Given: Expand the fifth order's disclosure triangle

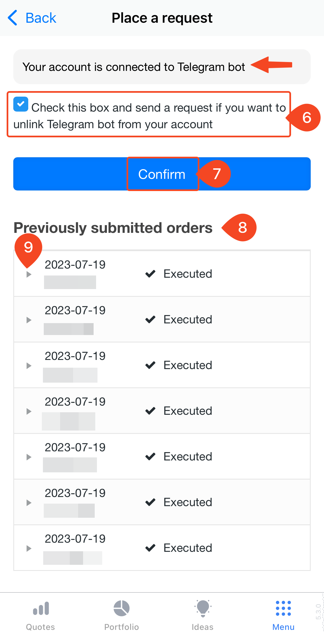Looking at the screenshot, I should 29,457.
